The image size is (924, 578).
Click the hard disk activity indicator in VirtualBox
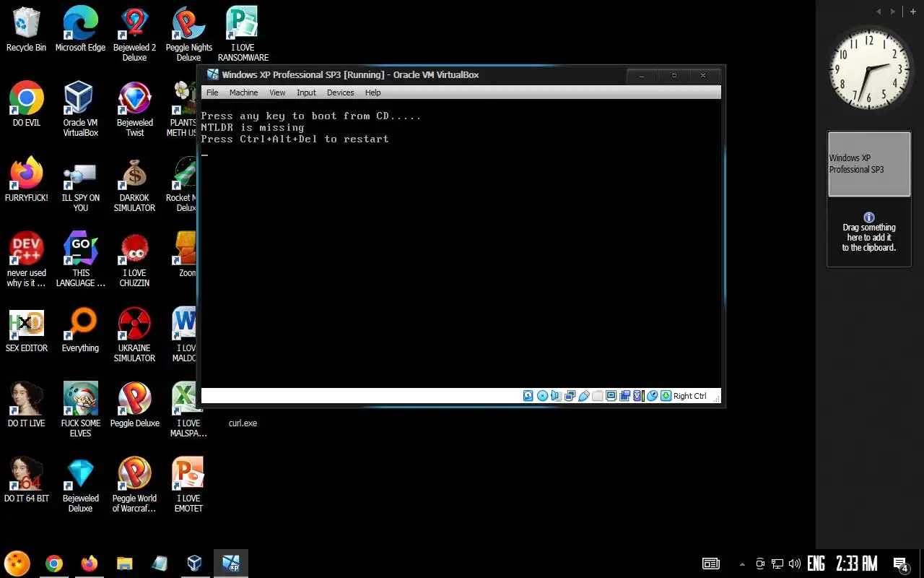(x=528, y=396)
